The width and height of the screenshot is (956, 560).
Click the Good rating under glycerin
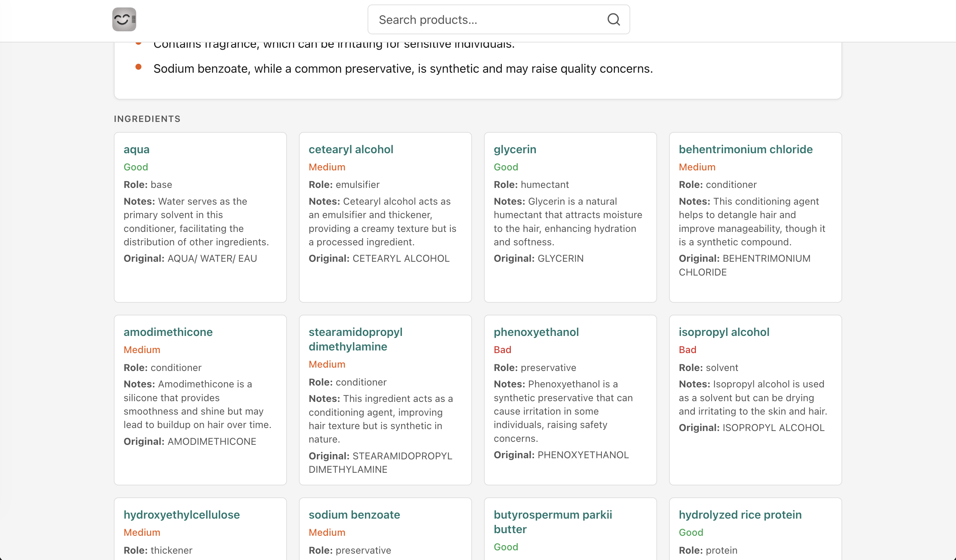[x=506, y=167]
